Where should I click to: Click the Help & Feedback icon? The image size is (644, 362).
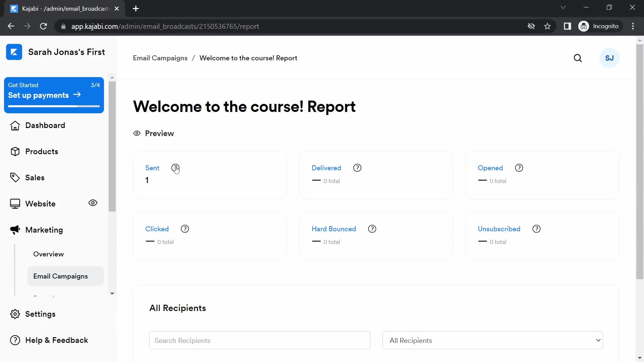(x=14, y=340)
